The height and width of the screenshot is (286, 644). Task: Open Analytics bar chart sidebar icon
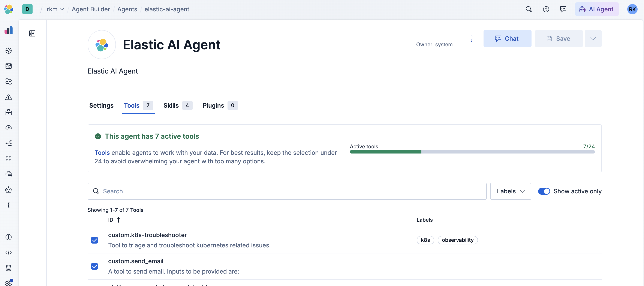[x=9, y=30]
